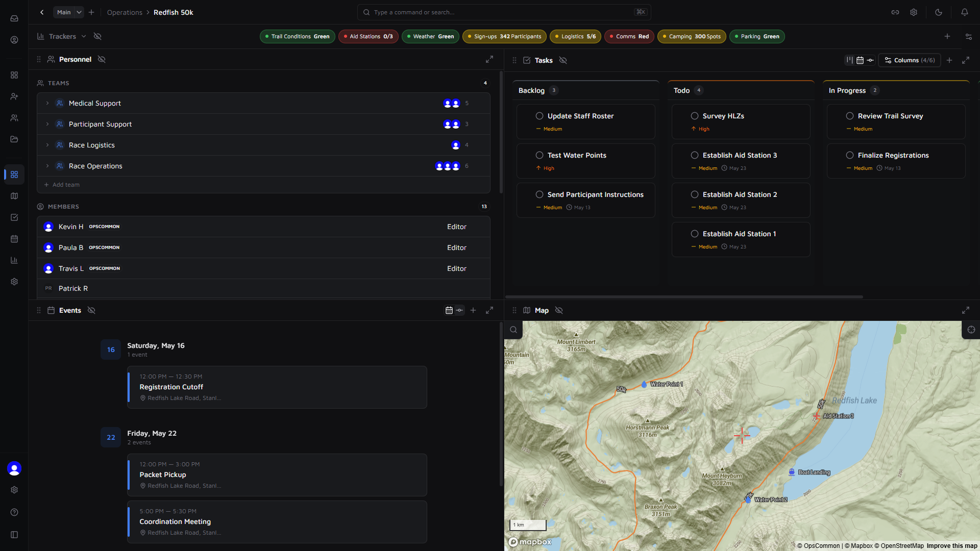Toggle visibility of Tasks panel
Viewport: 980px width, 551px height.
(x=563, y=60)
